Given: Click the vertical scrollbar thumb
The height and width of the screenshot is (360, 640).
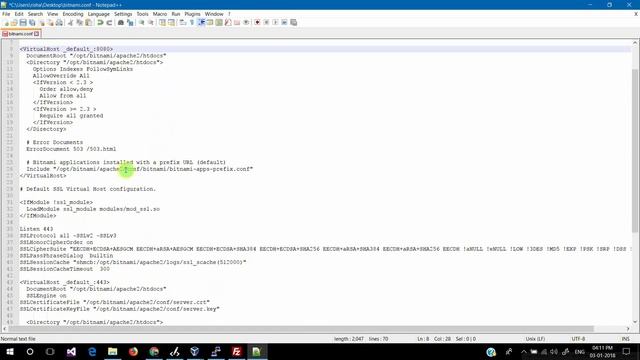Looking at the screenshot, I should pos(635,150).
